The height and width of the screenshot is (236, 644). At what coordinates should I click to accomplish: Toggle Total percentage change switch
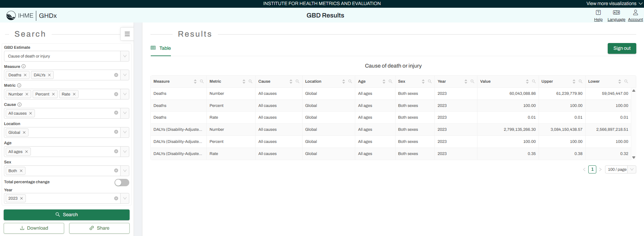click(x=122, y=182)
